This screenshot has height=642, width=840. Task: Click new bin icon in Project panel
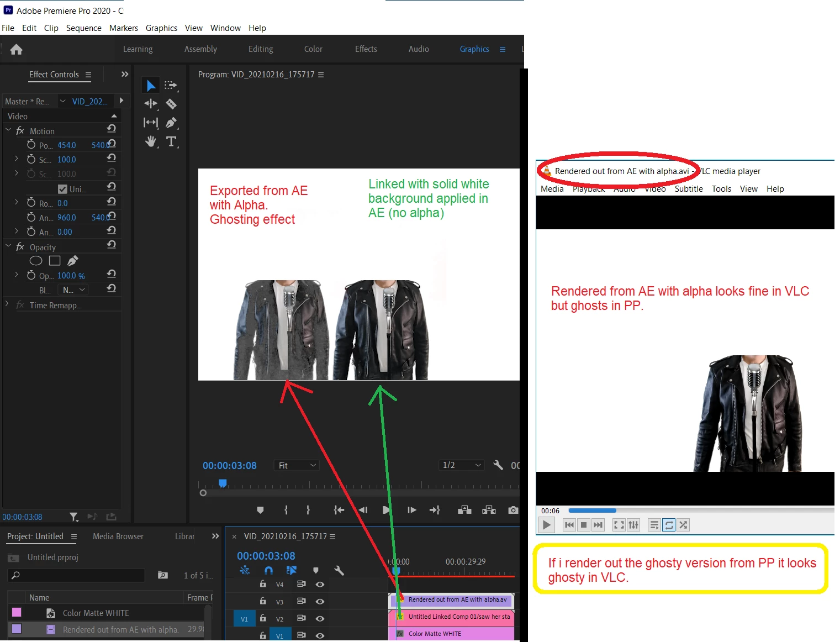tap(163, 575)
